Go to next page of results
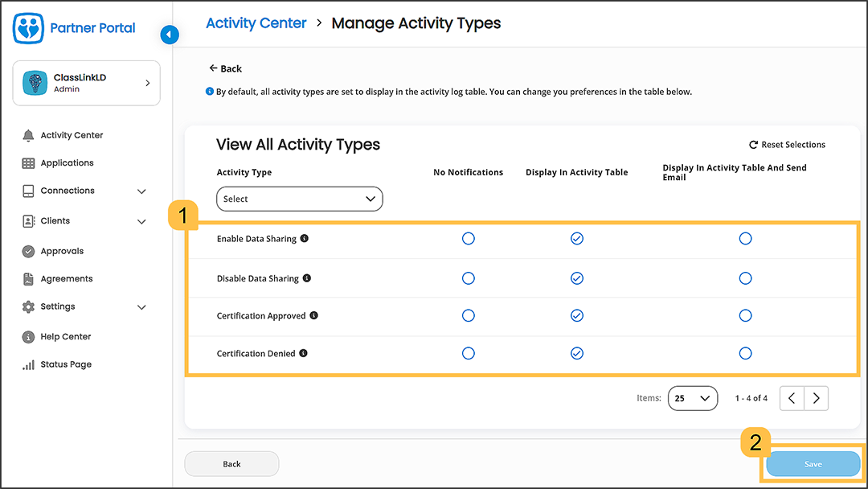868x489 pixels. [x=816, y=398]
